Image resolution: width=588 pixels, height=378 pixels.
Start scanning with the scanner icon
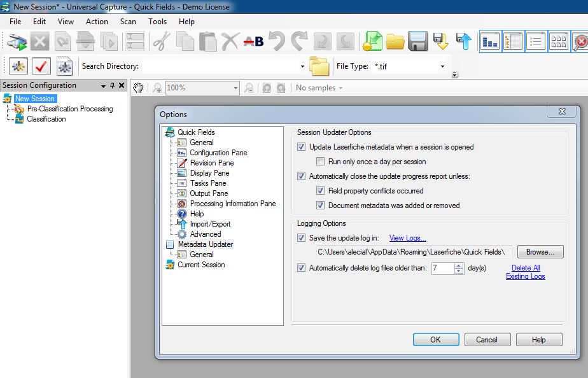coord(17,41)
